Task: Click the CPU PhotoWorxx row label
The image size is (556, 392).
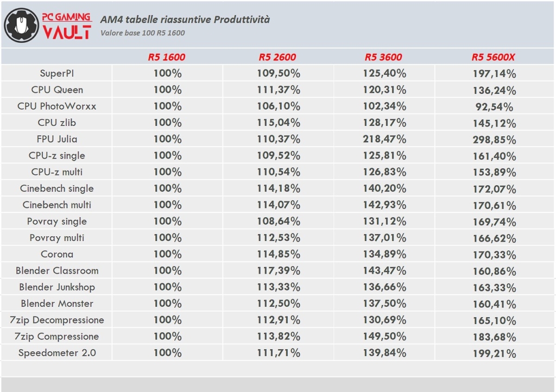Action: click(x=56, y=106)
